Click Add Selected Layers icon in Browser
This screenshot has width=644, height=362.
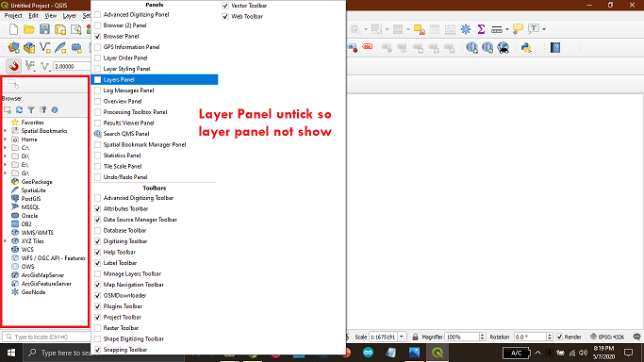8,110
